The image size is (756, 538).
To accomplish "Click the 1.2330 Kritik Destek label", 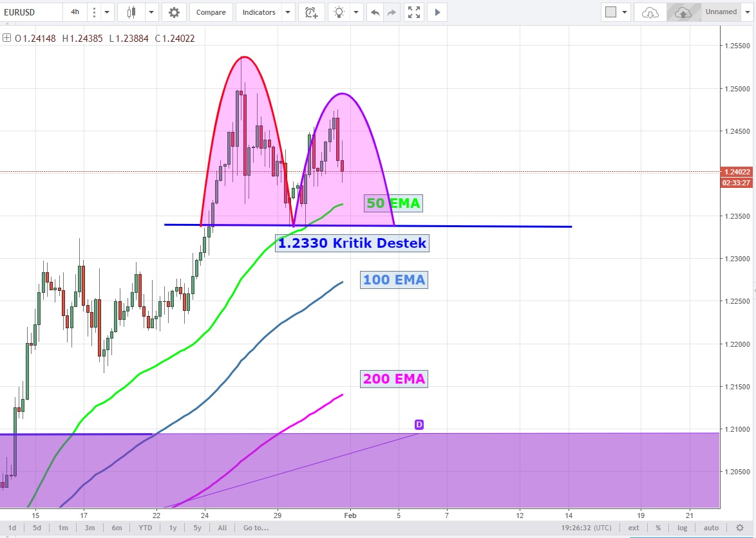I will pos(352,243).
